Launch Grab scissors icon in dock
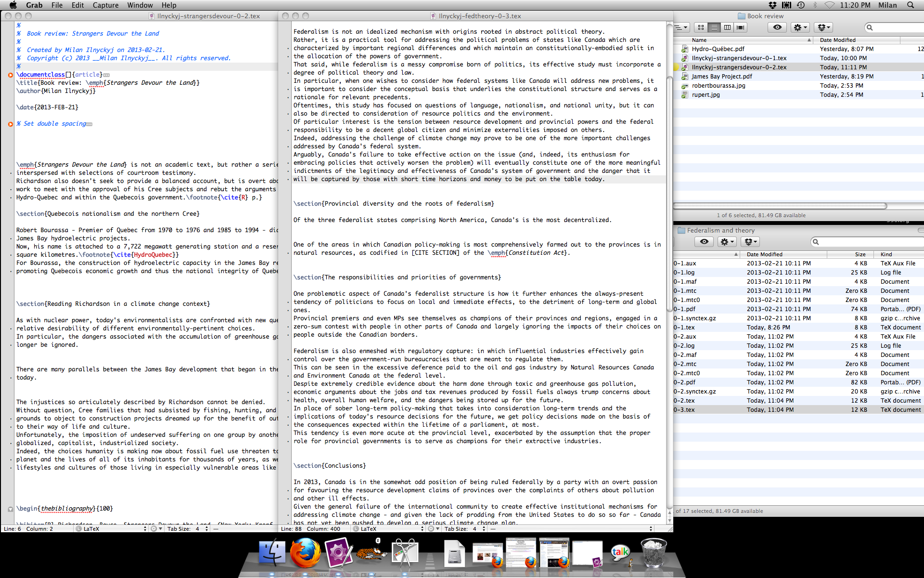This screenshot has width=924, height=578. (x=404, y=553)
